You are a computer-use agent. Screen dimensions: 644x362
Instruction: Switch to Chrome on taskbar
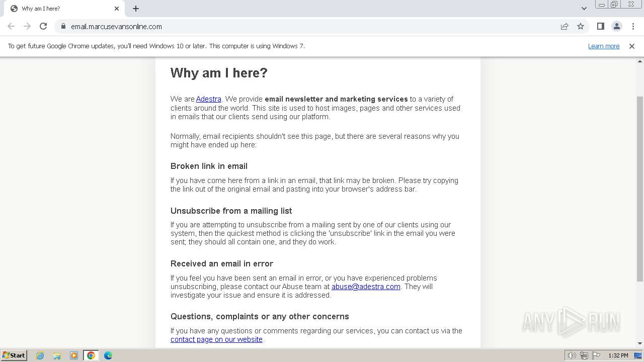coord(91,355)
